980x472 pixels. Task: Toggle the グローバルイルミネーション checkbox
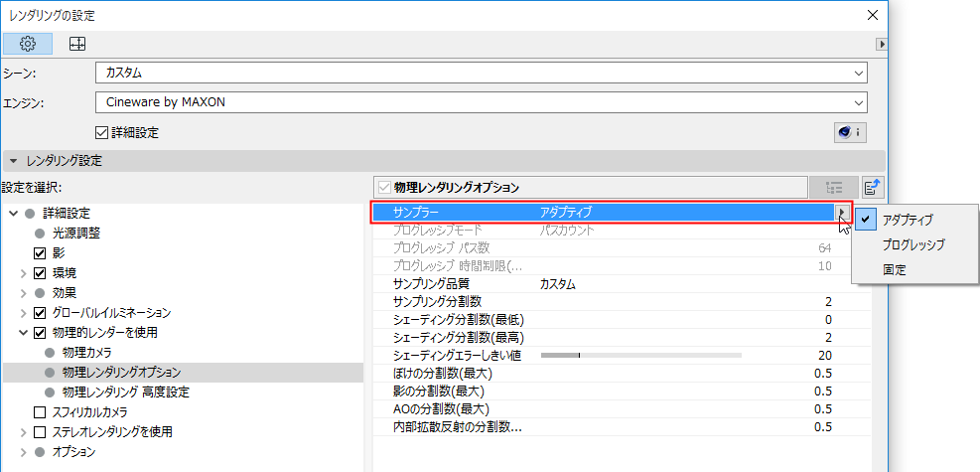pos(40,313)
